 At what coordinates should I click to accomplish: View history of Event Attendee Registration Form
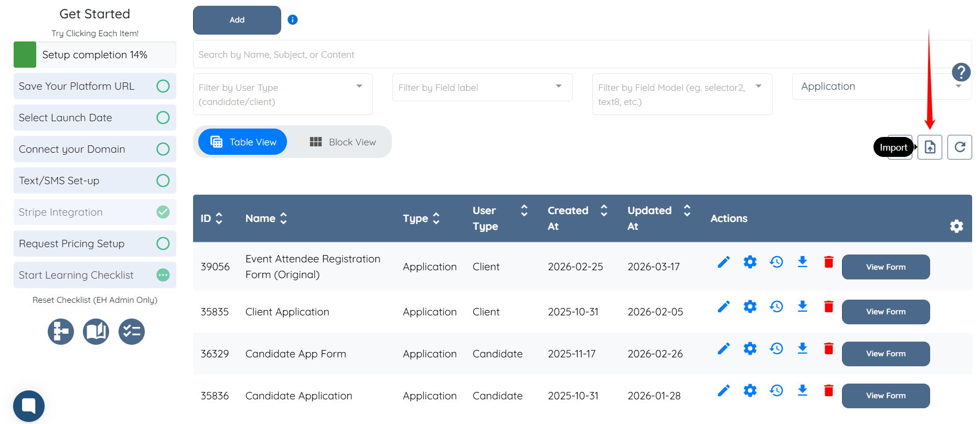(776, 262)
